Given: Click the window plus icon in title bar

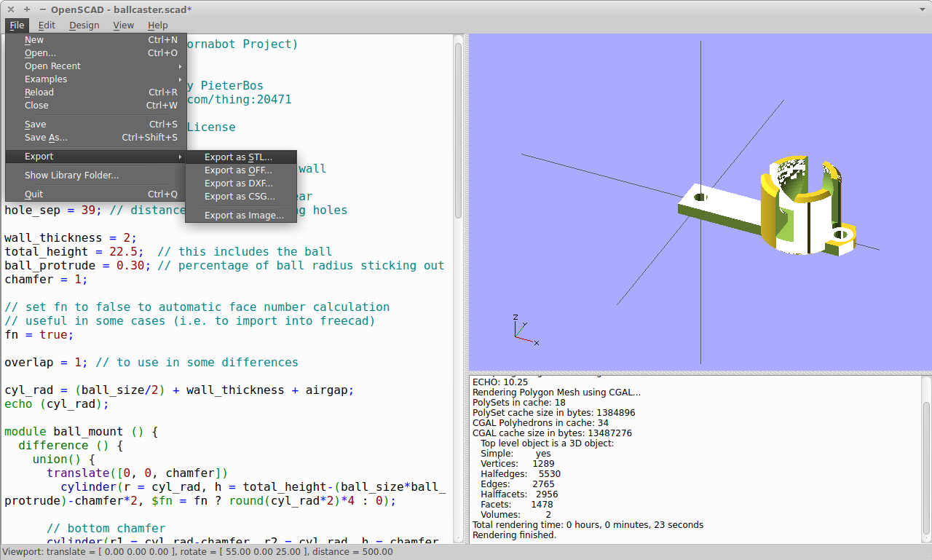Looking at the screenshot, I should 27,9.
